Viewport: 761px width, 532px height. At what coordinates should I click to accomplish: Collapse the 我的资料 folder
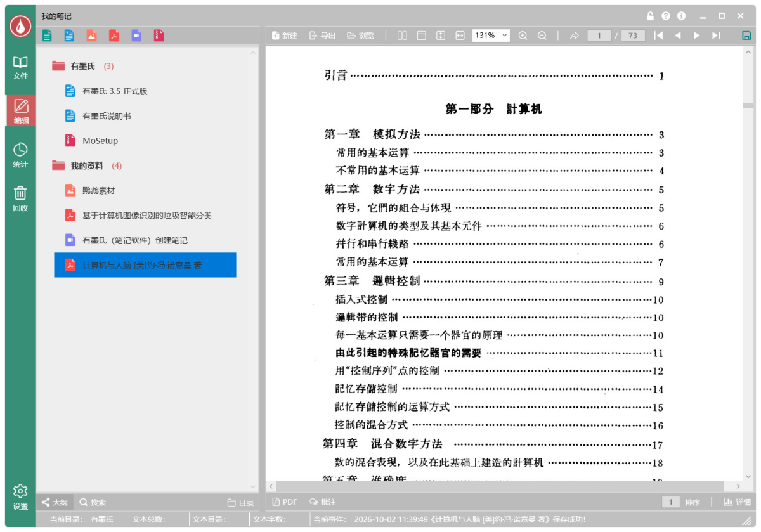pyautogui.click(x=58, y=165)
